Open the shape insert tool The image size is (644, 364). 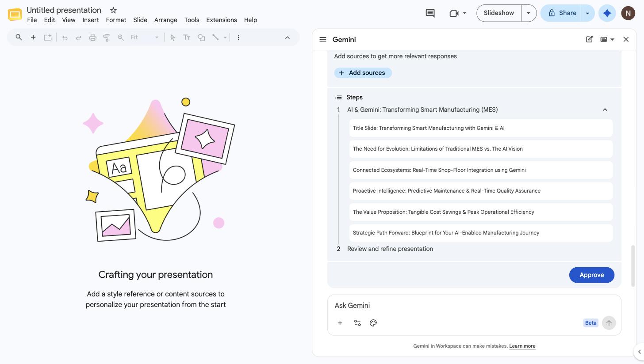tap(201, 38)
